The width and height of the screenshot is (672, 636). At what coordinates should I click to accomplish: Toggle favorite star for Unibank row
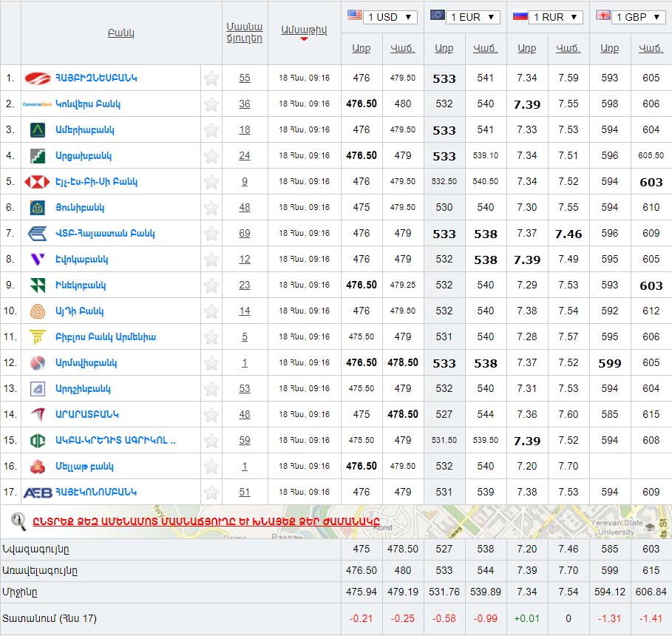point(211,208)
